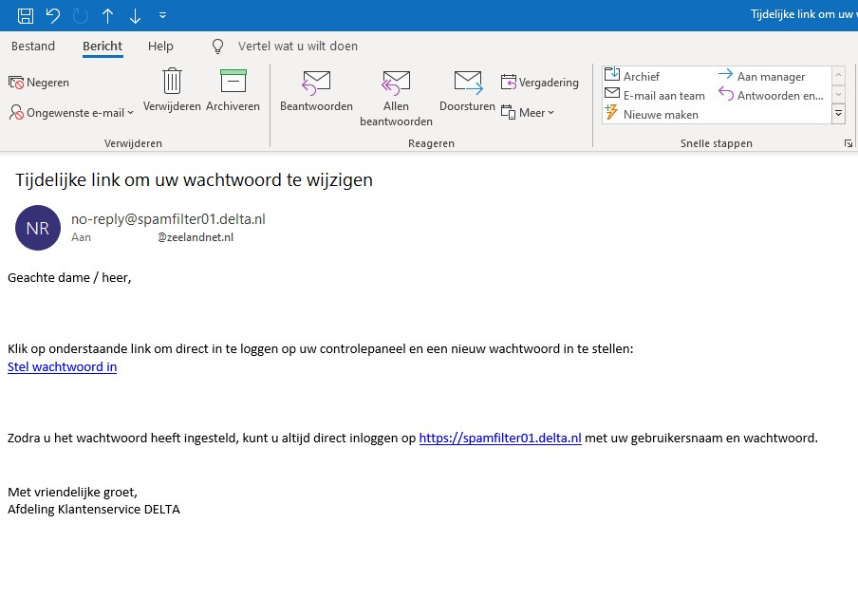Open the Bestand menu
The height and width of the screenshot is (616, 858).
click(33, 46)
